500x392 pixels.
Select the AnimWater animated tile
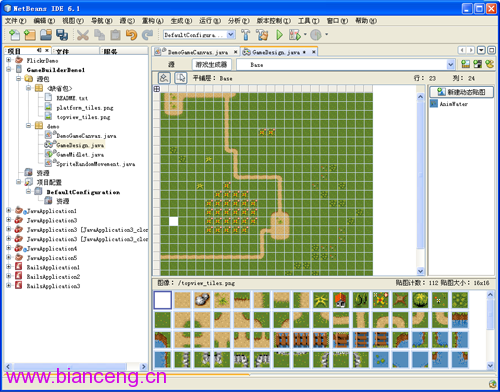[449, 104]
